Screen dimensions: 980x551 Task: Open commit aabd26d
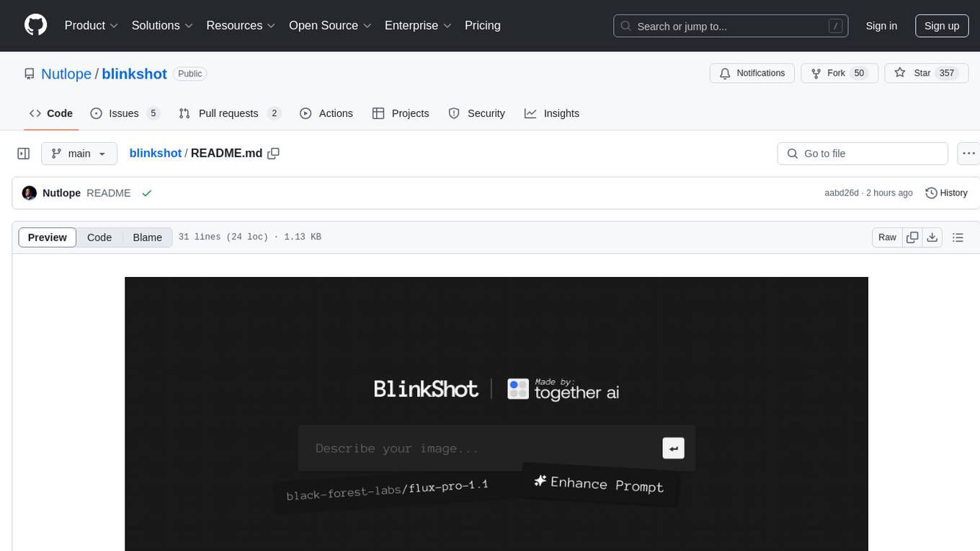click(x=842, y=193)
